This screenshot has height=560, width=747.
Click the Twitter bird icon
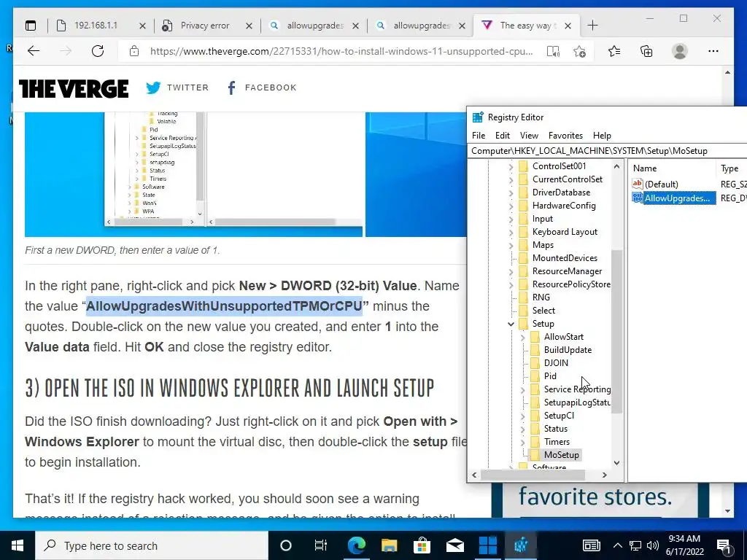[x=153, y=87]
